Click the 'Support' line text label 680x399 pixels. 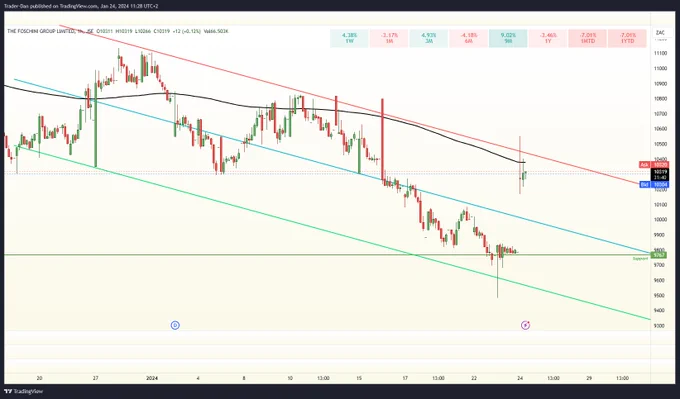pos(640,258)
